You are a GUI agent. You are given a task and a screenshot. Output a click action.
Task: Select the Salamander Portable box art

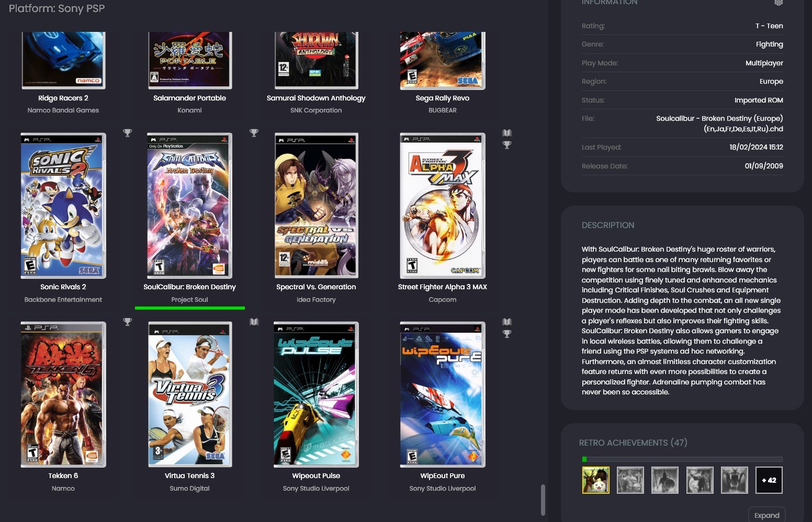click(x=190, y=60)
